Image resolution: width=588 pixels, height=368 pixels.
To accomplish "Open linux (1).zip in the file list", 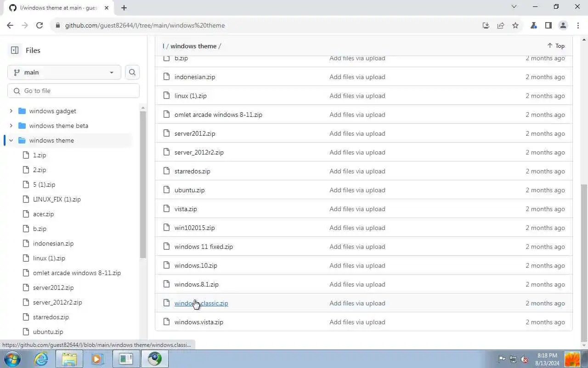I will (x=191, y=96).
